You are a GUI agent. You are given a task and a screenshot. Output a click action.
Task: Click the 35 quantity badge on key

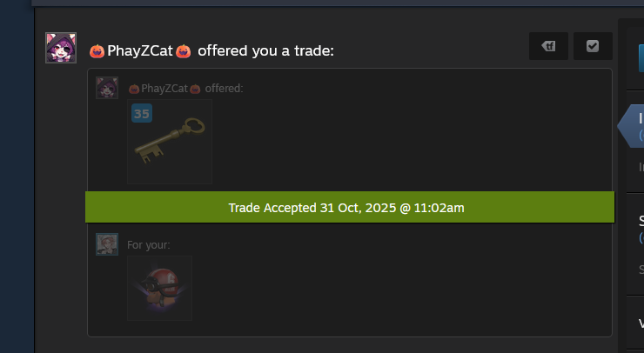(142, 113)
